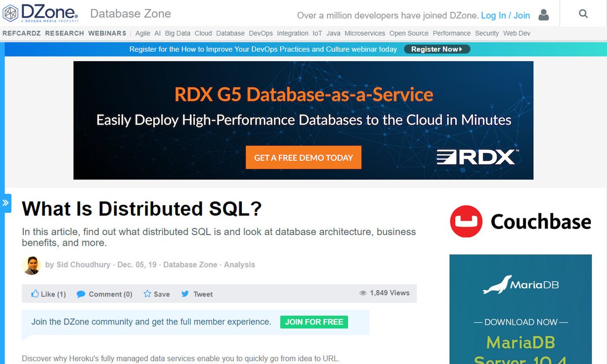Go to WEBINARS section

click(x=107, y=33)
